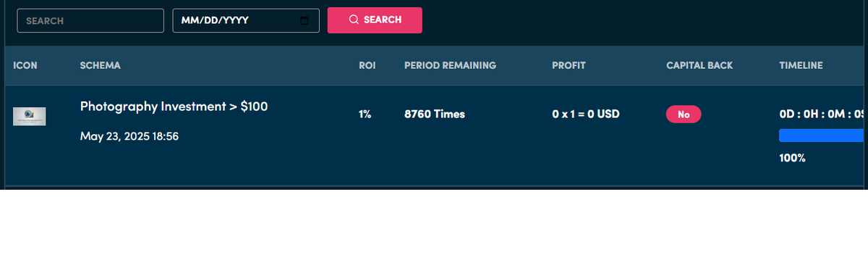Click the TIMELINE column header

[801, 65]
